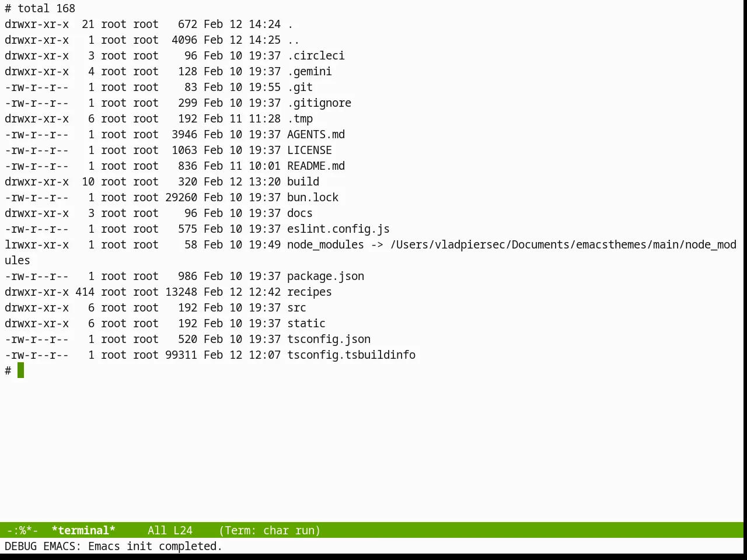The height and width of the screenshot is (560, 747).
Task: Click the AGENTS.md file name
Action: coord(316,134)
